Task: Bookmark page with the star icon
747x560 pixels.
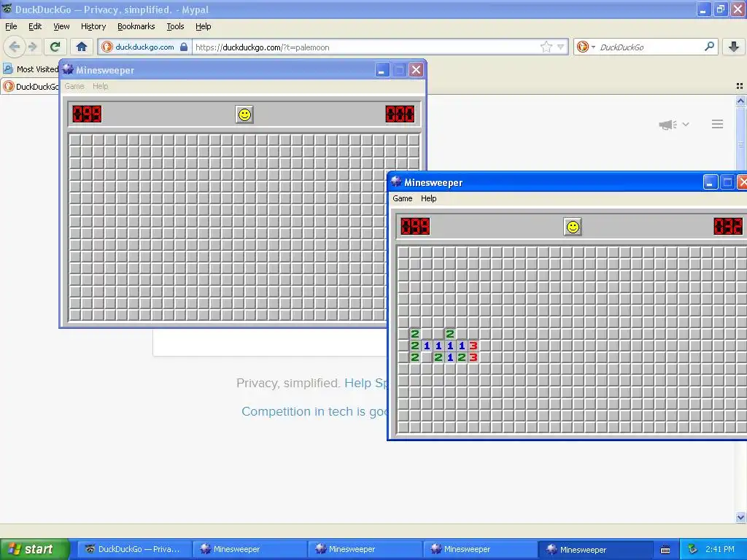Action: pyautogui.click(x=546, y=47)
